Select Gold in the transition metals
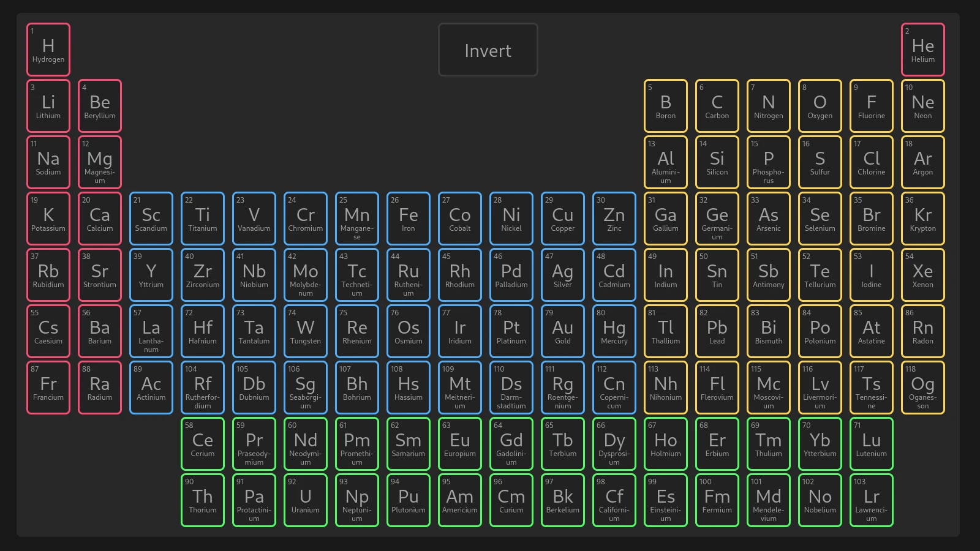Screen dimensions: 980x551 [x=563, y=331]
